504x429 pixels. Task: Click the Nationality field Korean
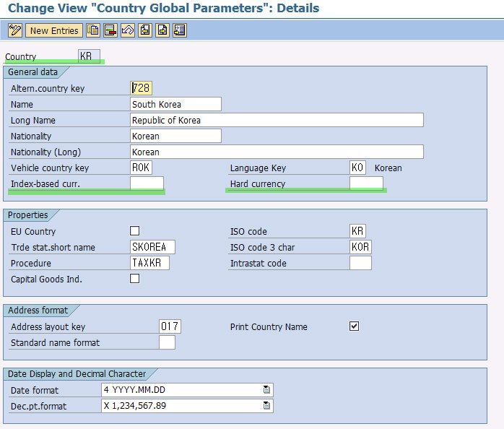pyautogui.click(x=175, y=136)
